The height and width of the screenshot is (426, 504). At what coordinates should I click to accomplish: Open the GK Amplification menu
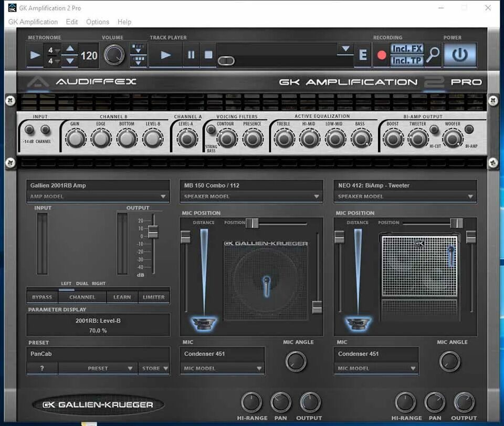coord(33,22)
